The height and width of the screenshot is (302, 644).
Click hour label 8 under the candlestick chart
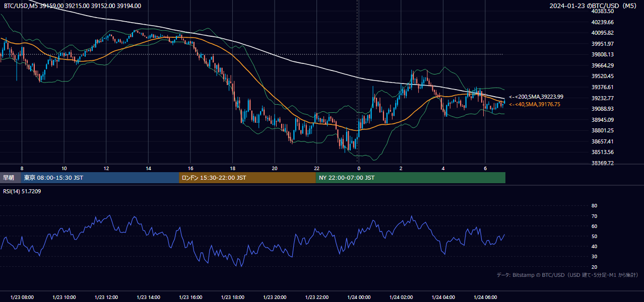tap(22, 168)
